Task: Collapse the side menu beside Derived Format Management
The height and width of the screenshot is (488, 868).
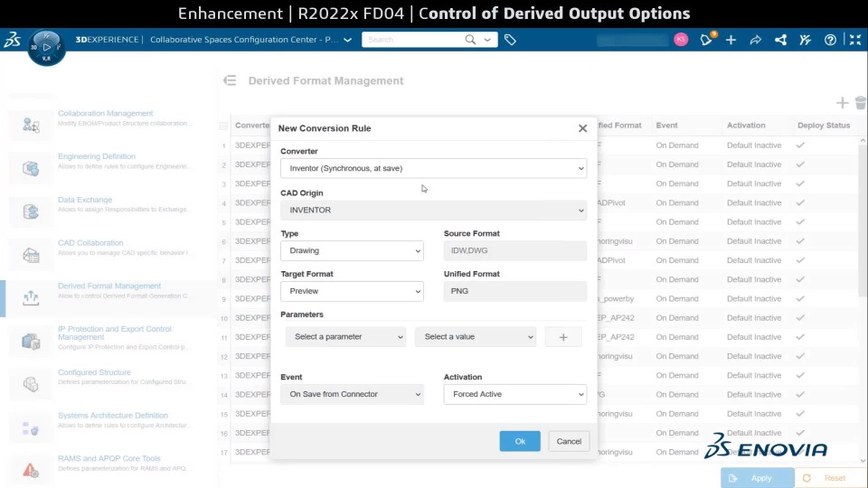Action: coord(230,80)
